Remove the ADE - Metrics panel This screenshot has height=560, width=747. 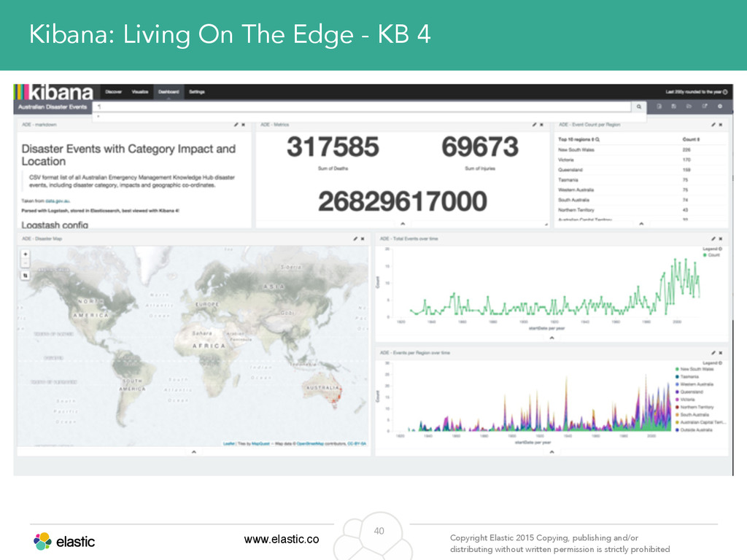(542, 125)
